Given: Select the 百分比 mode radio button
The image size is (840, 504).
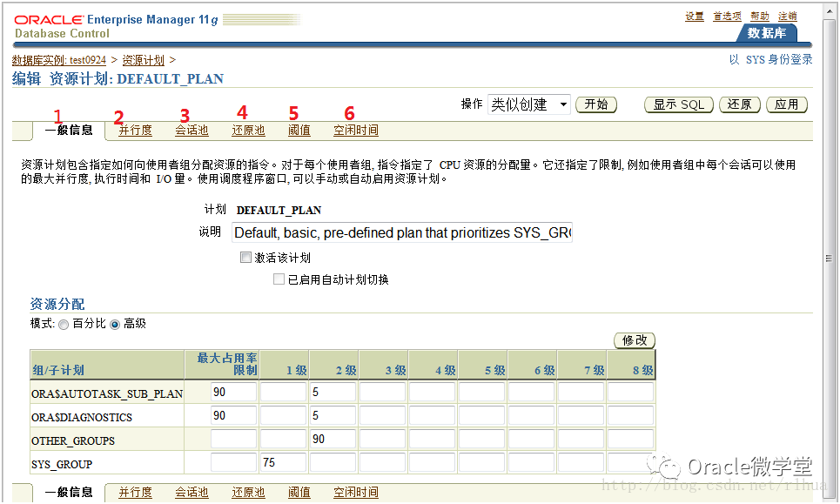Looking at the screenshot, I should pos(63,324).
